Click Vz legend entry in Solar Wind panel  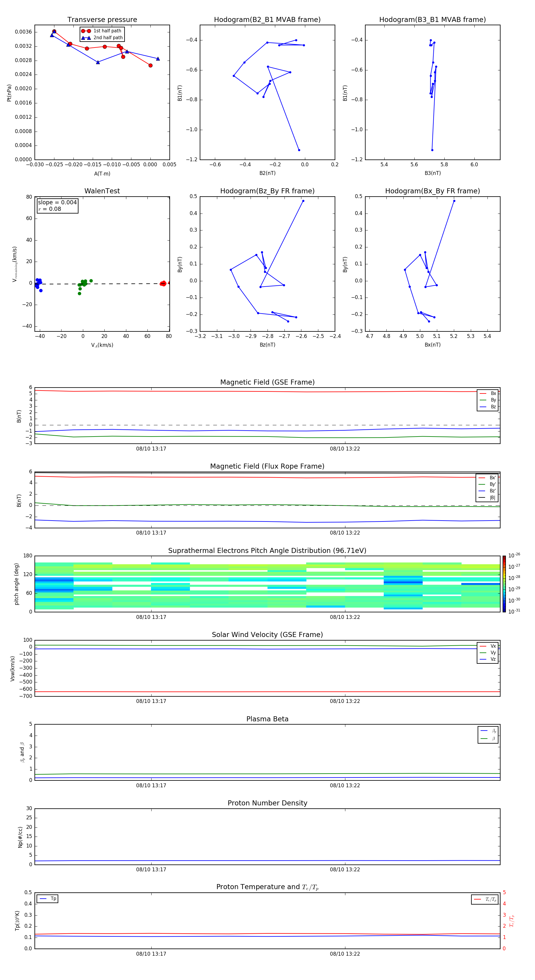[x=488, y=659]
